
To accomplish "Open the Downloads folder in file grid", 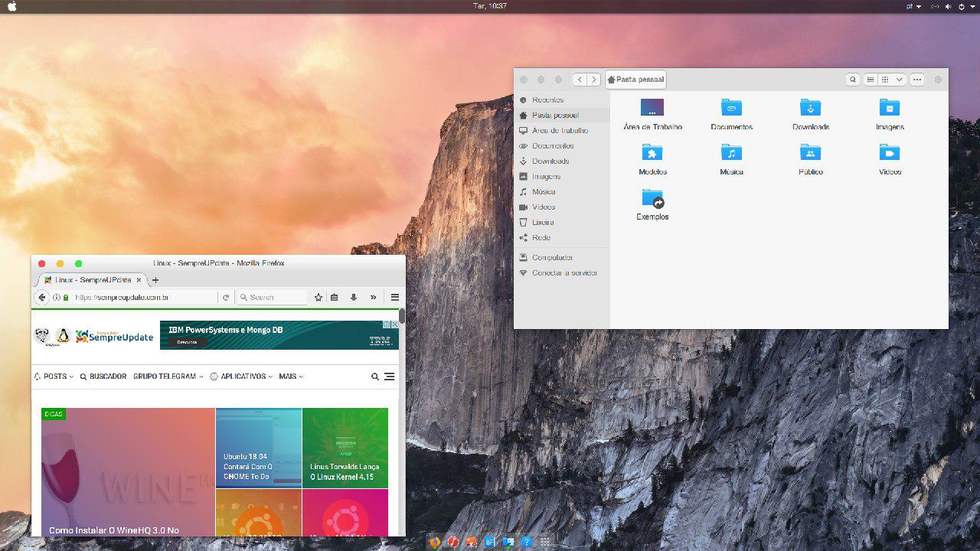I will pyautogui.click(x=810, y=107).
